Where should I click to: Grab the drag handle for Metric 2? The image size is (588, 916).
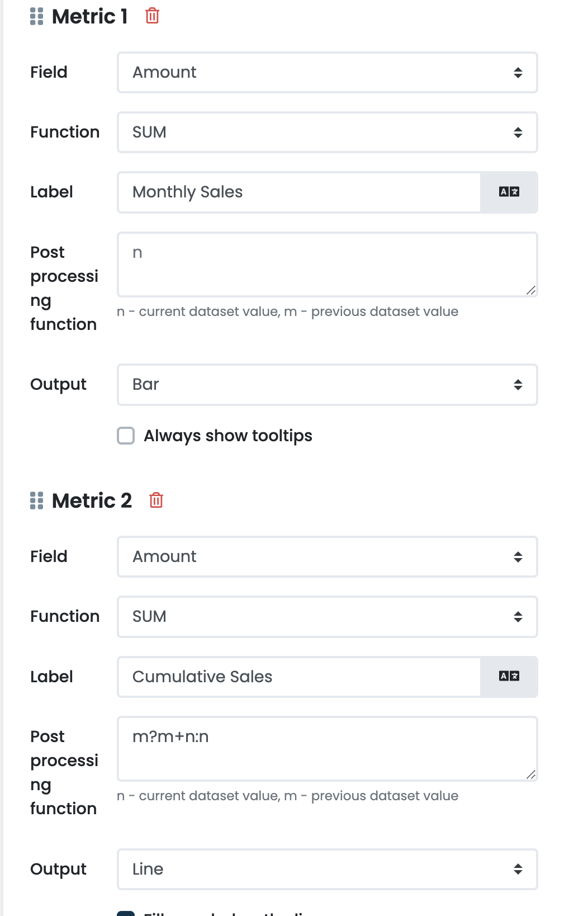pos(36,501)
